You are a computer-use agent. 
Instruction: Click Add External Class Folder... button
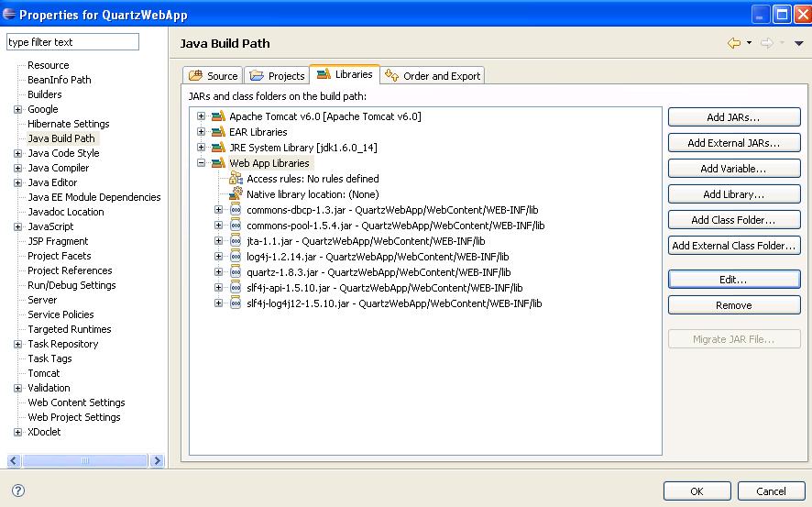(x=734, y=246)
